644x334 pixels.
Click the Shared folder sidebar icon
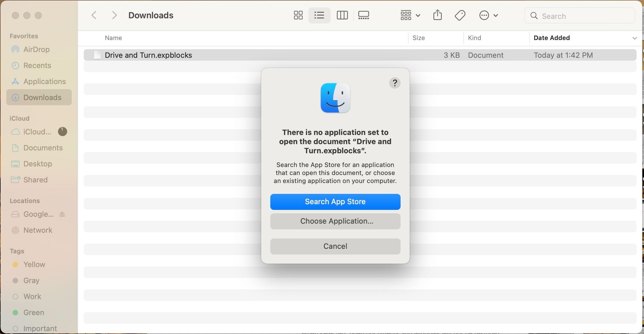(15, 180)
